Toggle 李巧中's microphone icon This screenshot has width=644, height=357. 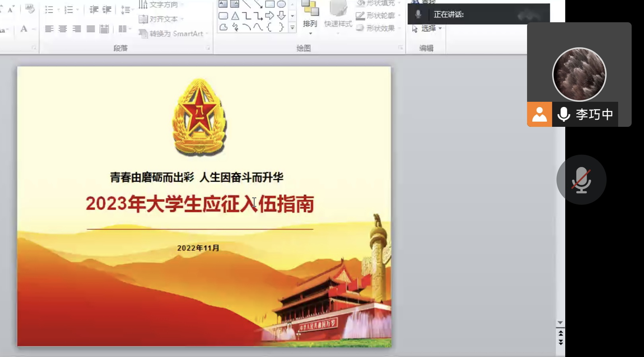[x=564, y=114]
